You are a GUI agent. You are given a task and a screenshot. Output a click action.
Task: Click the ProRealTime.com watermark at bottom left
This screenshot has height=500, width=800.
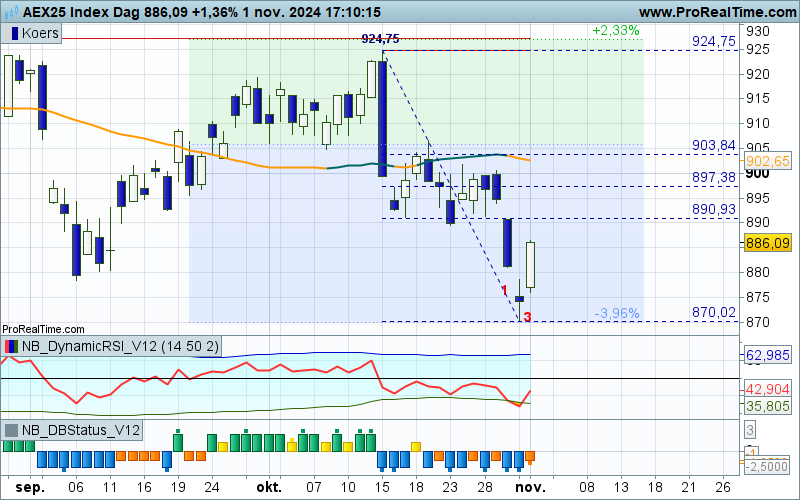(x=44, y=328)
